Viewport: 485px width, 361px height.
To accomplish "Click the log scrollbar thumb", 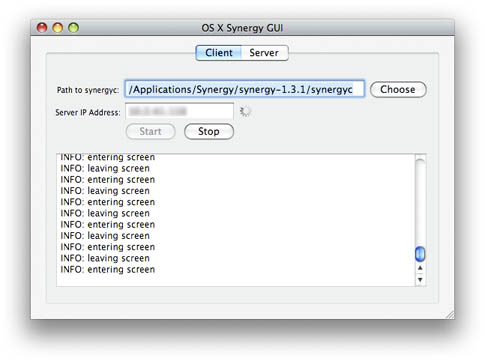I will pyautogui.click(x=420, y=254).
